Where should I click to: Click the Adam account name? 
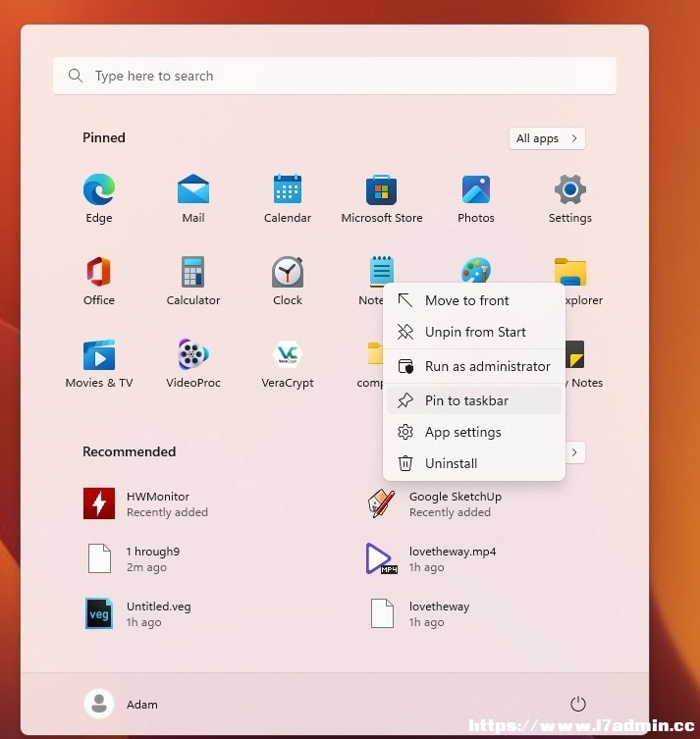point(142,704)
